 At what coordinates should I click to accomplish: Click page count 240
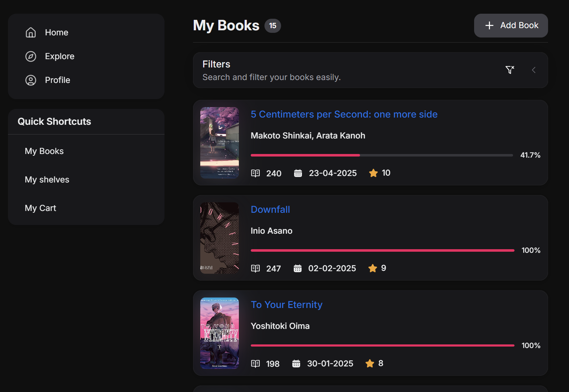[x=274, y=173]
